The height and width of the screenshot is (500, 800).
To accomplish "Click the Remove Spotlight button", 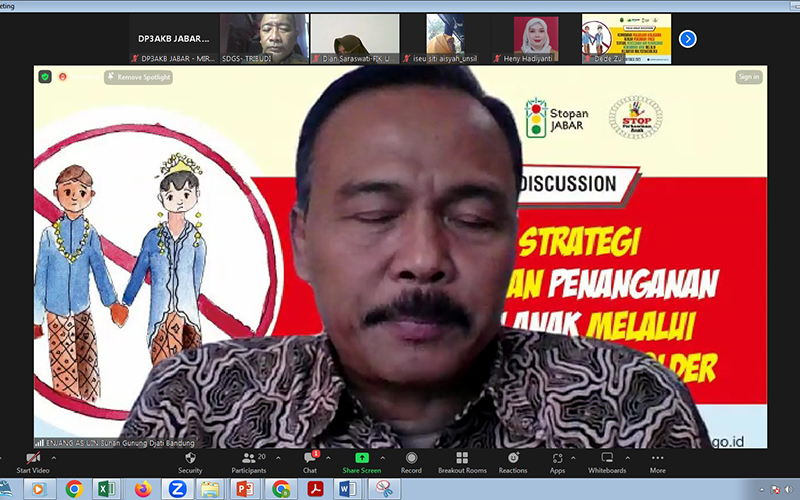I will pos(138,77).
